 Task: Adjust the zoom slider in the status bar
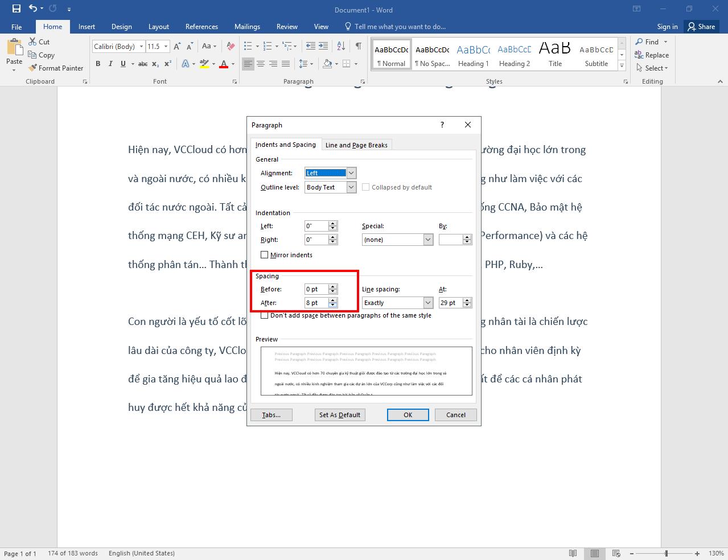(x=666, y=553)
